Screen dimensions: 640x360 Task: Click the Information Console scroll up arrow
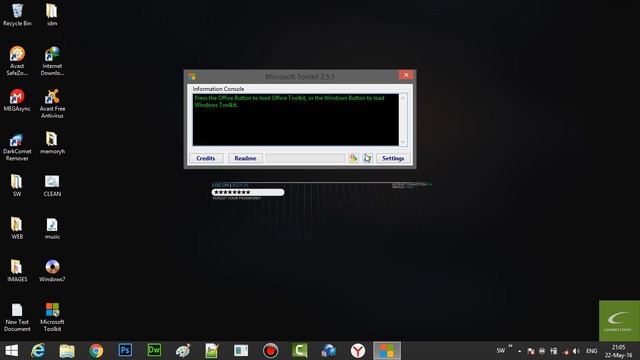(403, 98)
